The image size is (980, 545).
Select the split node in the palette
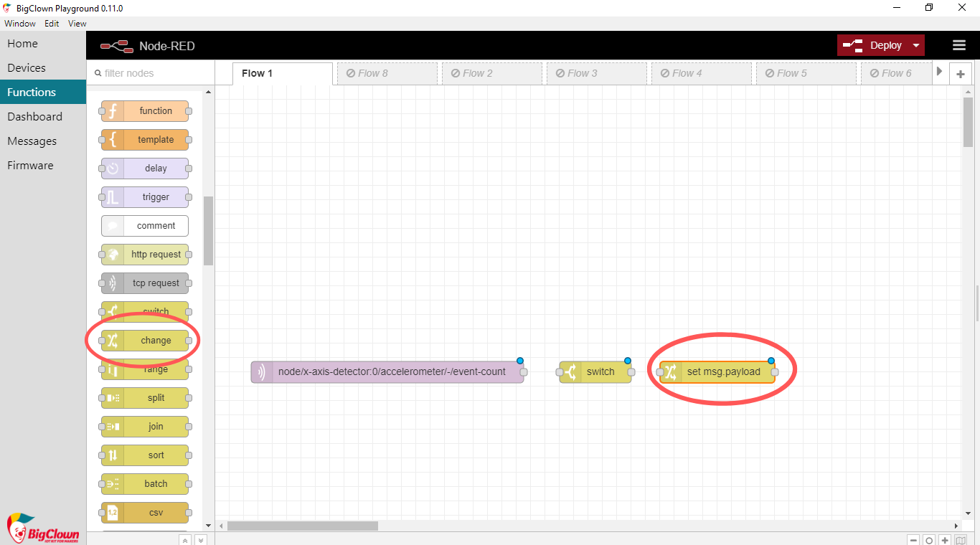click(x=145, y=398)
